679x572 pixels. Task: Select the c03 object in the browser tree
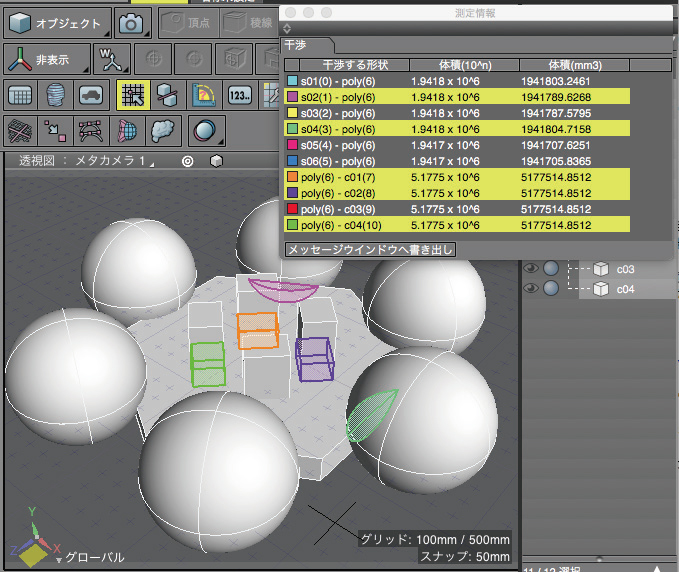click(x=624, y=268)
